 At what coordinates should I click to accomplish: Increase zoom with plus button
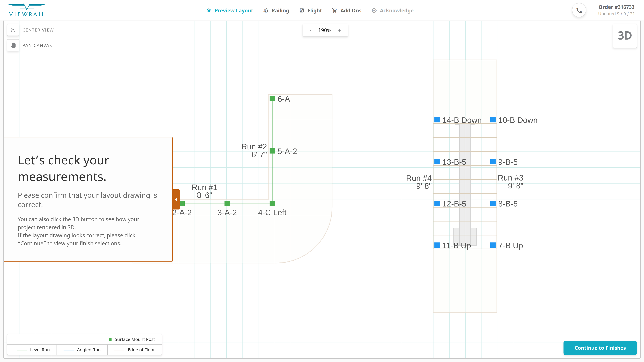coord(339,31)
